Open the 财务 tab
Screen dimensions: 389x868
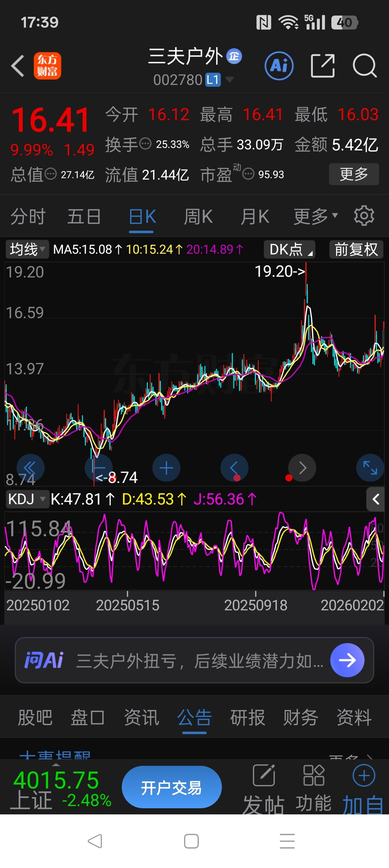[301, 718]
